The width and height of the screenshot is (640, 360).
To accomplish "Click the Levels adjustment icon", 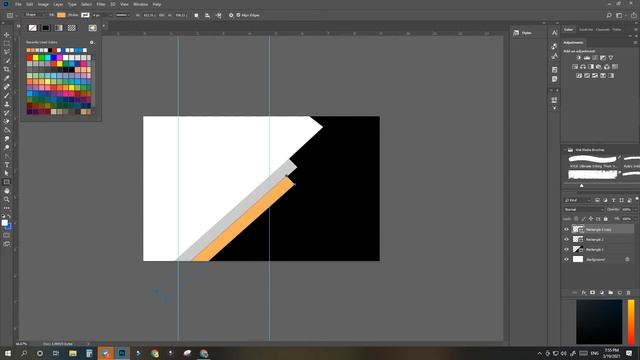I will click(587, 58).
